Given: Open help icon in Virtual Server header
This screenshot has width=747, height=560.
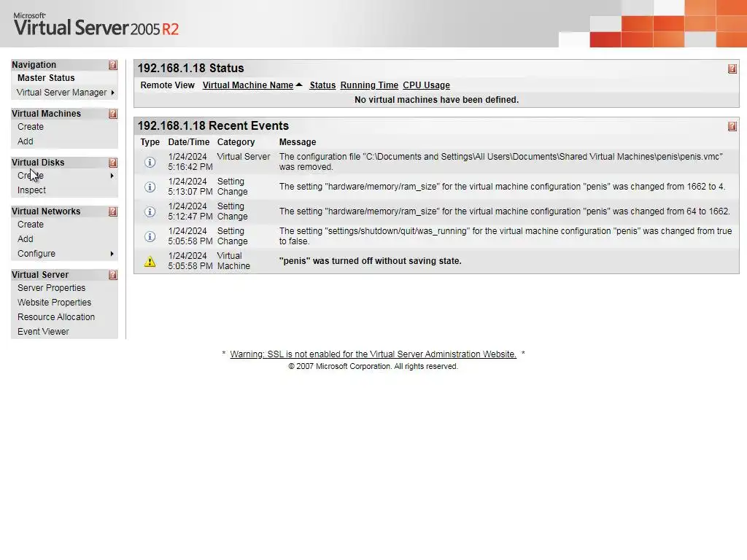Looking at the screenshot, I should [x=113, y=275].
